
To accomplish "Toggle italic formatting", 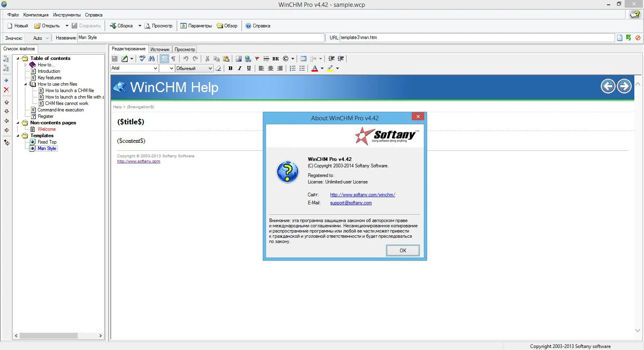I will tap(240, 68).
